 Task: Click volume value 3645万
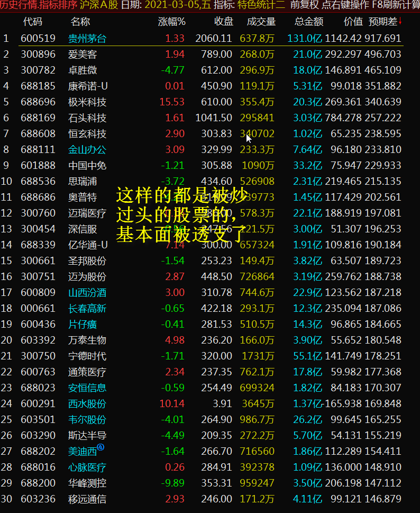click(258, 403)
